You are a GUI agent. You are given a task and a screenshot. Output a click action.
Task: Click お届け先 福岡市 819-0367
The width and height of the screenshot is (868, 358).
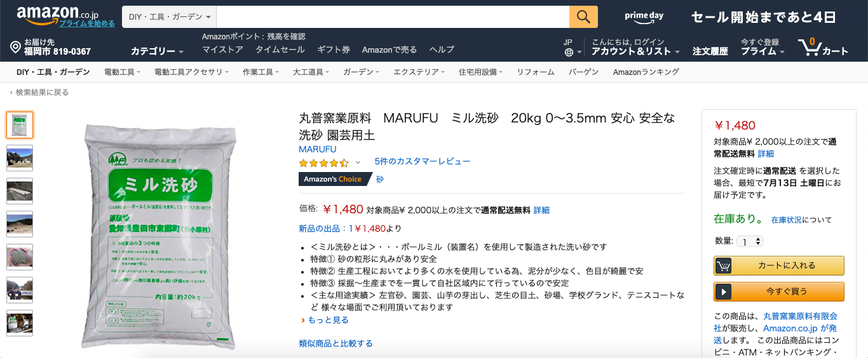point(57,47)
